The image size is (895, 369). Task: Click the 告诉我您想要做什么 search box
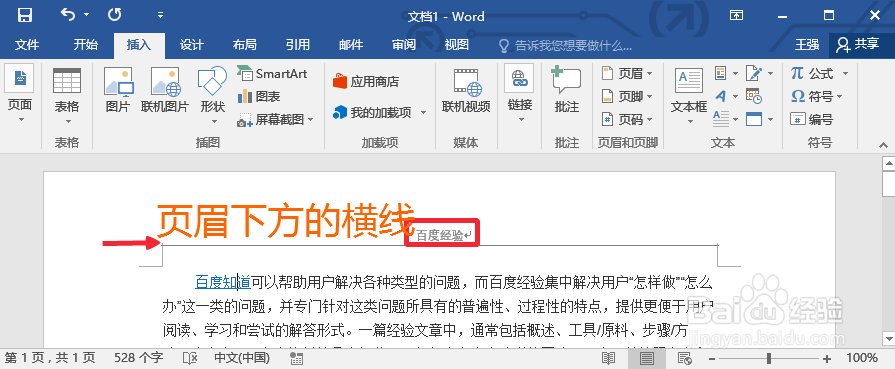[565, 45]
